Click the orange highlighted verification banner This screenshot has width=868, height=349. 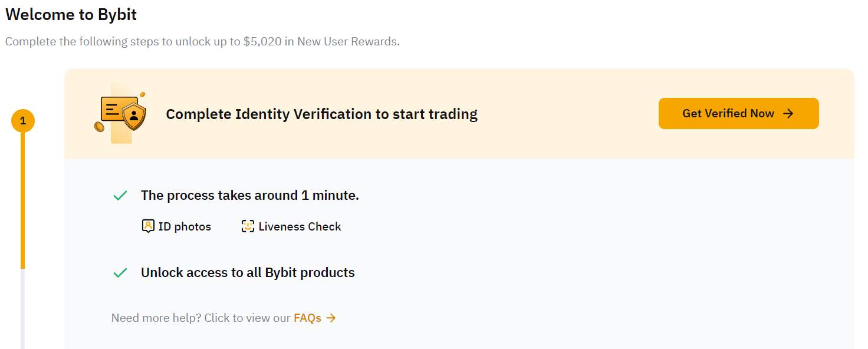(x=459, y=113)
